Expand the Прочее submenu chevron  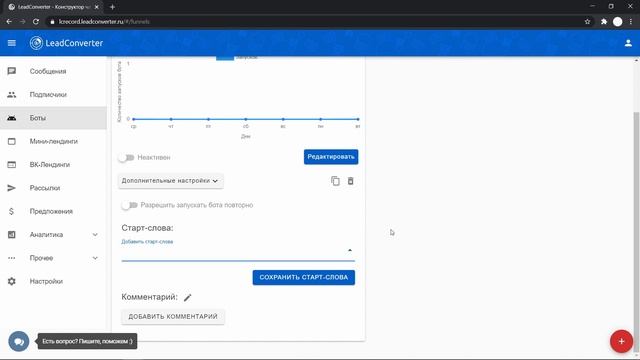tap(95, 258)
